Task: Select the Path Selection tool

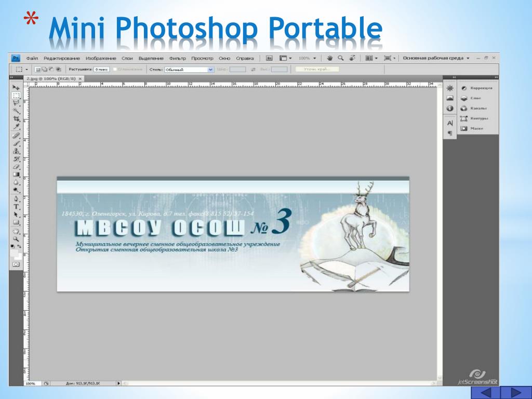Action: pyautogui.click(x=16, y=215)
